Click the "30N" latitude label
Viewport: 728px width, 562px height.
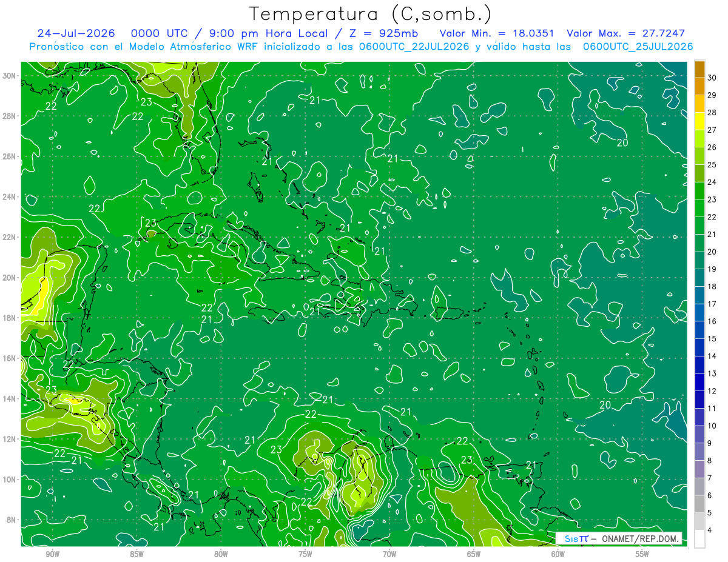[10, 76]
